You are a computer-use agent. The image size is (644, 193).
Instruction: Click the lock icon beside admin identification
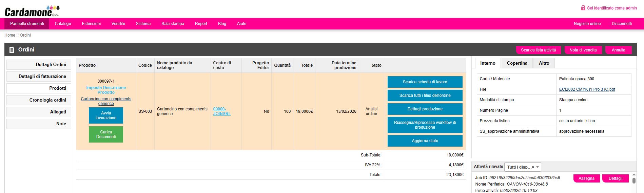click(583, 8)
